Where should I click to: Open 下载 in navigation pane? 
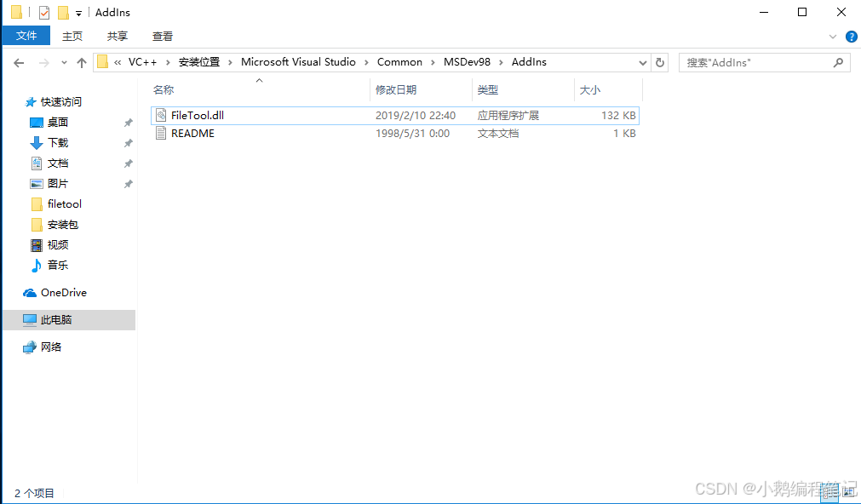[58, 143]
